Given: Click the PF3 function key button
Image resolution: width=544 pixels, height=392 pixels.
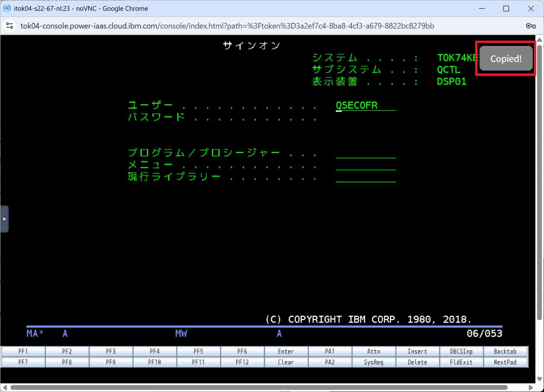Looking at the screenshot, I should tap(111, 351).
